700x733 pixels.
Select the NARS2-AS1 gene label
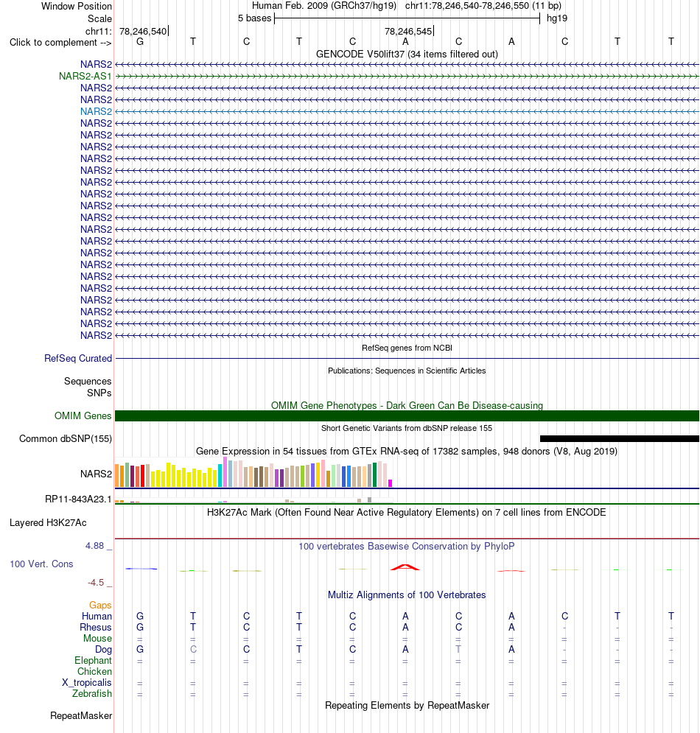coord(85,76)
